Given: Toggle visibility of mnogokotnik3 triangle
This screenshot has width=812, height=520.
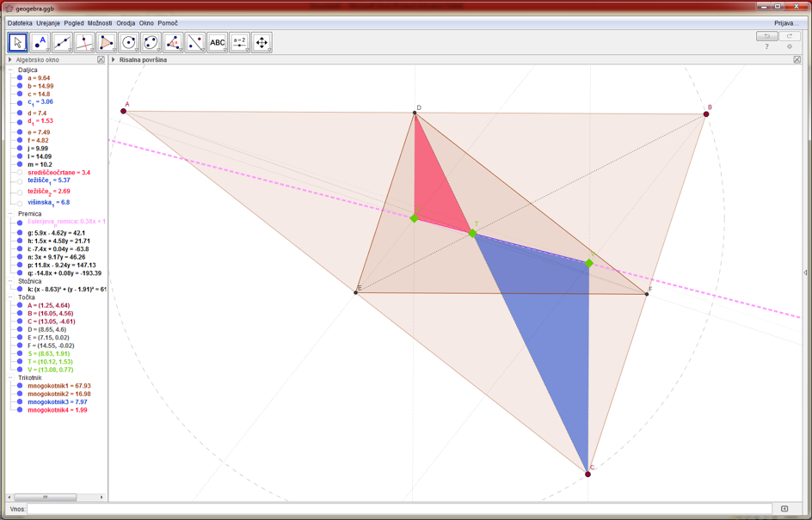Looking at the screenshot, I should tap(20, 402).
